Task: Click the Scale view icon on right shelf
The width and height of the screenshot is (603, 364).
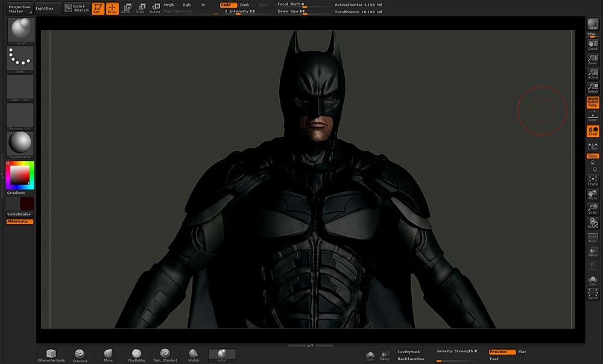Action: pyautogui.click(x=593, y=209)
